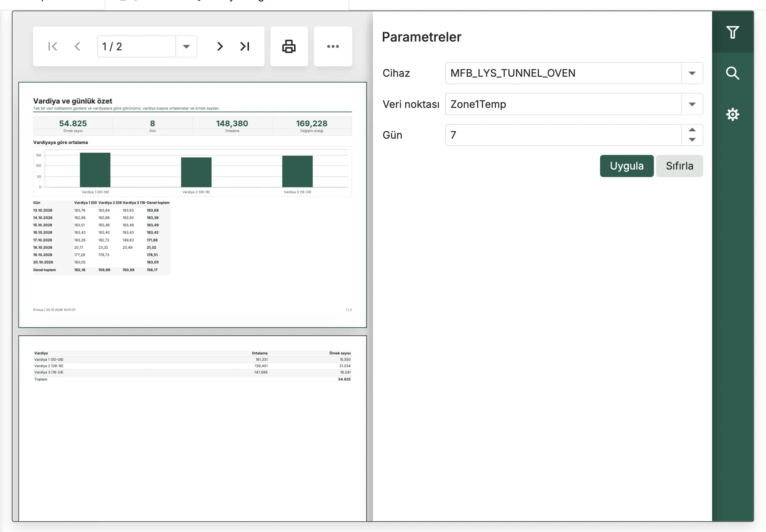Screen dimensions: 766x532
Task: Open Veri noktası dropdown list
Action: coord(692,104)
